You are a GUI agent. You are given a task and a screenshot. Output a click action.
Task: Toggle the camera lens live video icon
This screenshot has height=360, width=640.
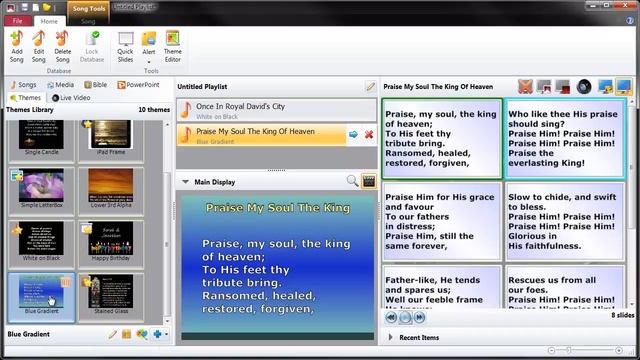(584, 87)
